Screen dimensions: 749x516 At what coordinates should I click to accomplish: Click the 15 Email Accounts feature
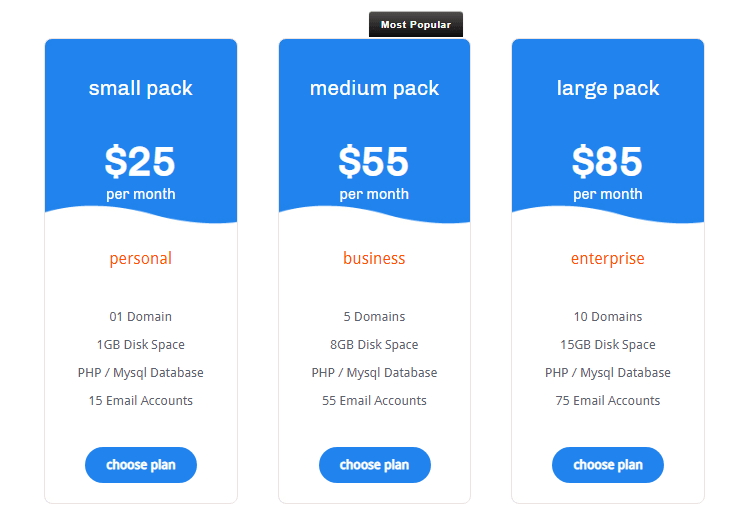pyautogui.click(x=141, y=400)
